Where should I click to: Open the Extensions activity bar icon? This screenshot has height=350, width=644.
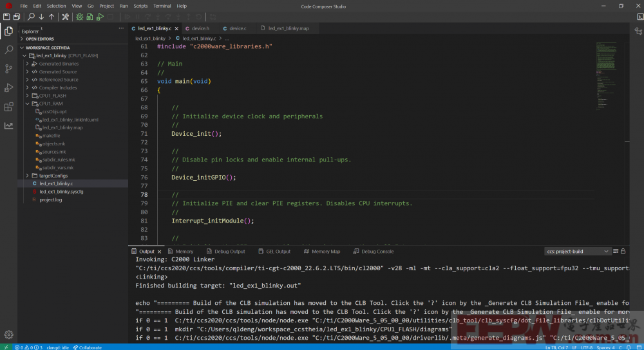point(8,107)
